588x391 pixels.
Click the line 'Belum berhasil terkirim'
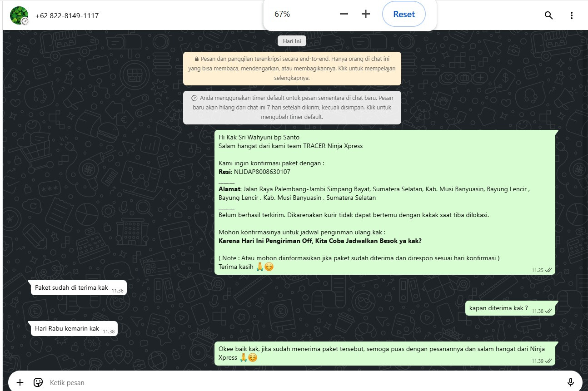pos(354,215)
